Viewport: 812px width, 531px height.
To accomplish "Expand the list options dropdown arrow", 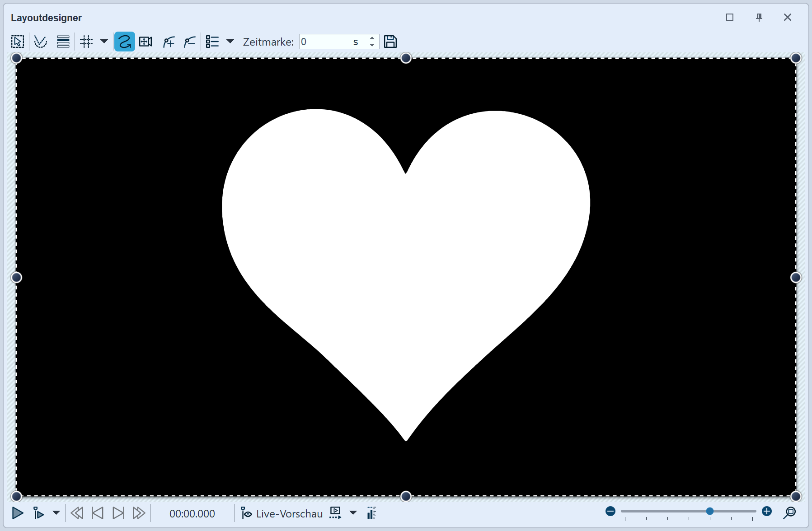I will click(x=230, y=42).
